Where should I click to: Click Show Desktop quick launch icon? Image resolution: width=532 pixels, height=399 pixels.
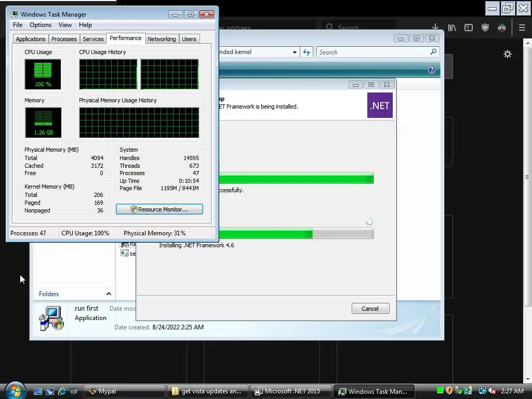[37, 391]
